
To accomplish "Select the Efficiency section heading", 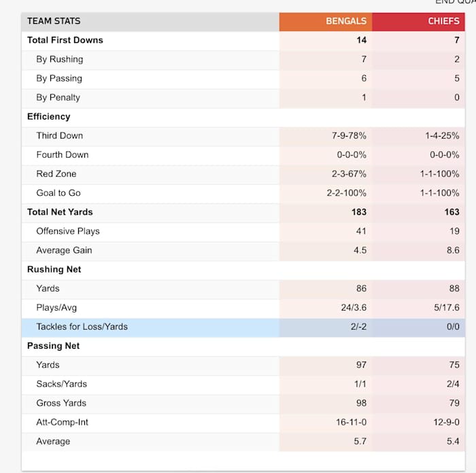I will 48,117.
